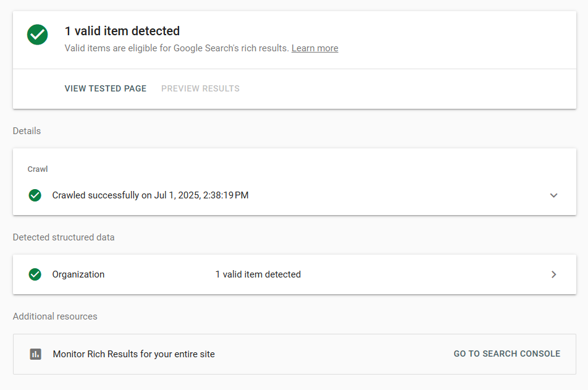588x390 pixels.
Task: Click the '1 valid item detected' heading
Action: pyautogui.click(x=122, y=31)
